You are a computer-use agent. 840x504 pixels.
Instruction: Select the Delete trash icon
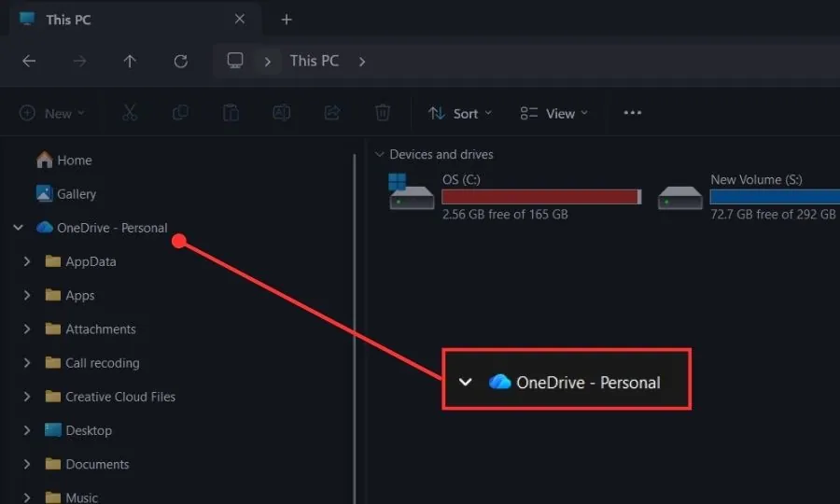(383, 113)
